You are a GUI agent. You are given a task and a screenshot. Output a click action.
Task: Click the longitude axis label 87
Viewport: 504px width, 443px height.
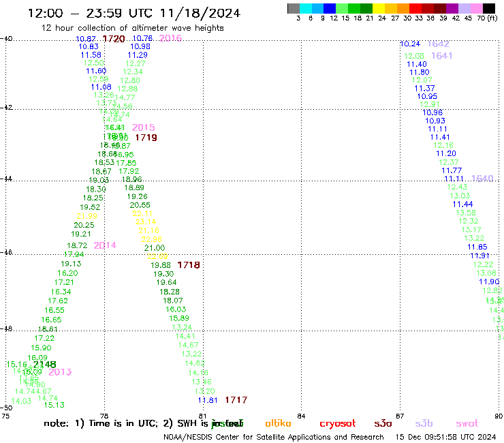pos(400,416)
